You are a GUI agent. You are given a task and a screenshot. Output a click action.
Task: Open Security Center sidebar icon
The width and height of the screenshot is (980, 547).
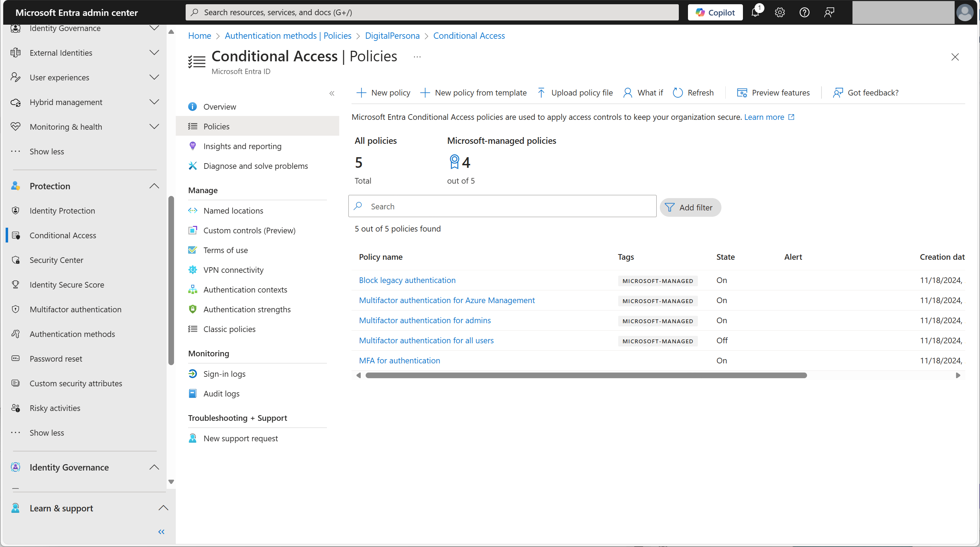tap(15, 260)
